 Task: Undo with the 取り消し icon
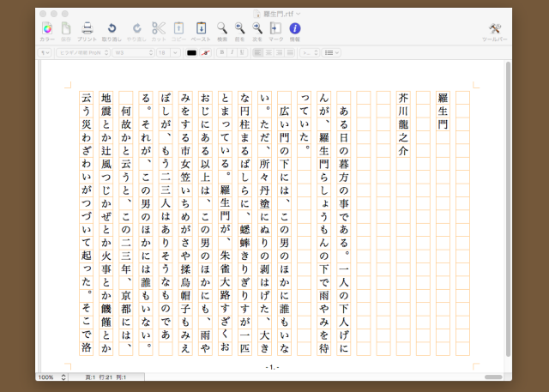pos(112,28)
